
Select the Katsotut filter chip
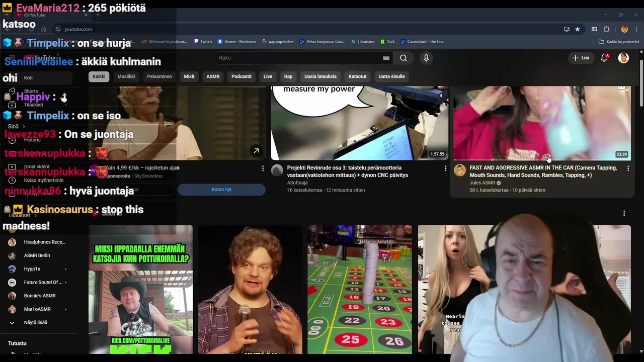(x=358, y=76)
